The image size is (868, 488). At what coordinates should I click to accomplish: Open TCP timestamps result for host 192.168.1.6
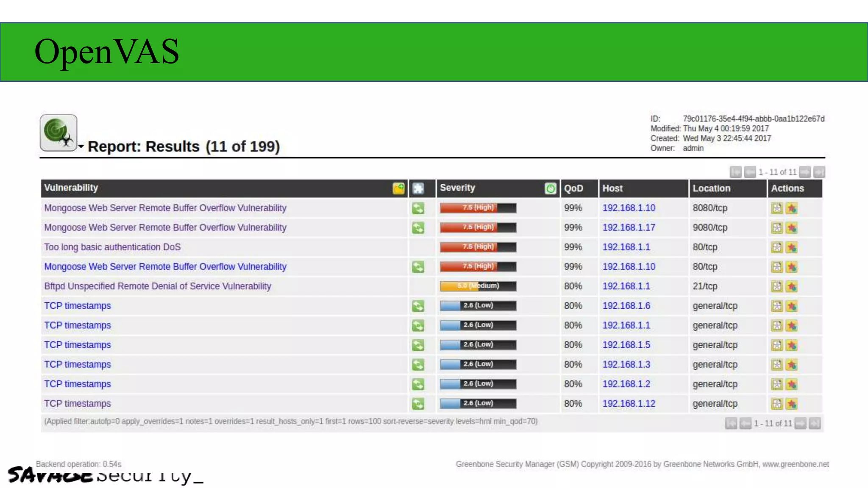[78, 306]
